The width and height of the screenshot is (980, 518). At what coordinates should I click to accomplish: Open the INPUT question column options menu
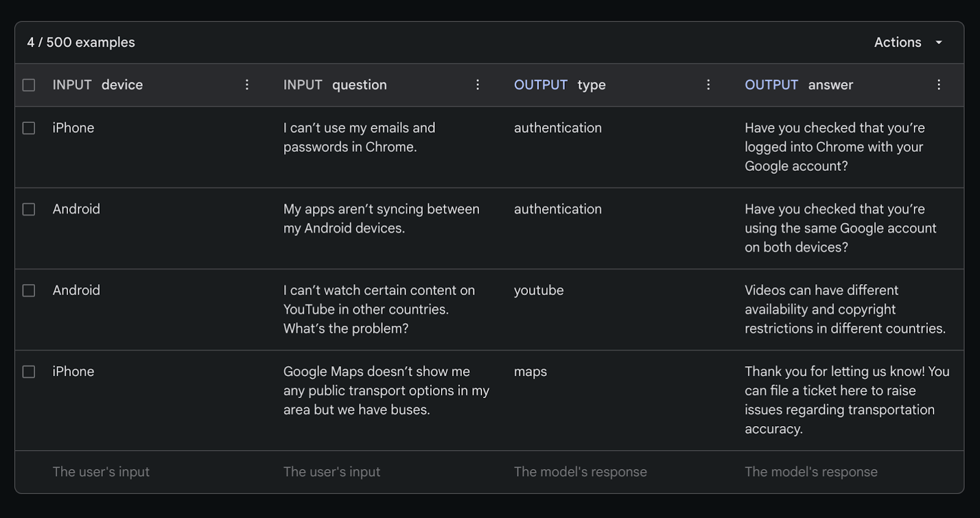[478, 85]
